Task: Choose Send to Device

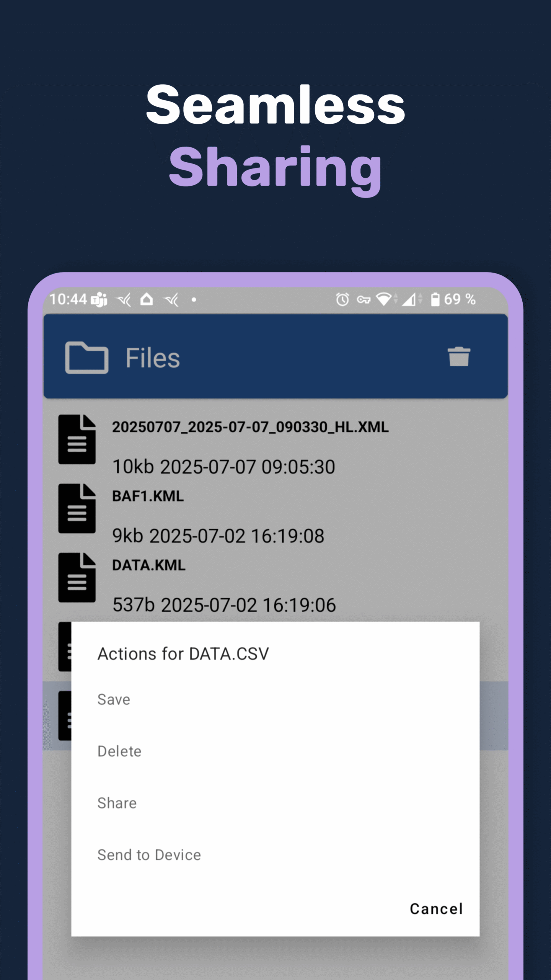Action: [149, 855]
